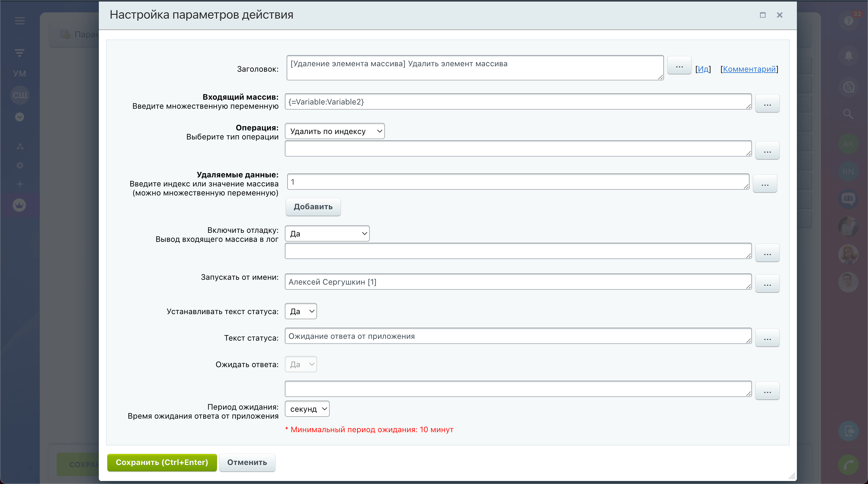Open the help question mark icon

848,21
